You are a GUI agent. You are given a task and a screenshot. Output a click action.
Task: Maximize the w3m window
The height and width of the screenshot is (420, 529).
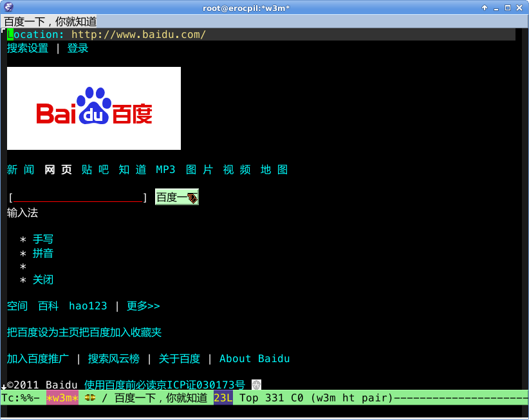507,8
